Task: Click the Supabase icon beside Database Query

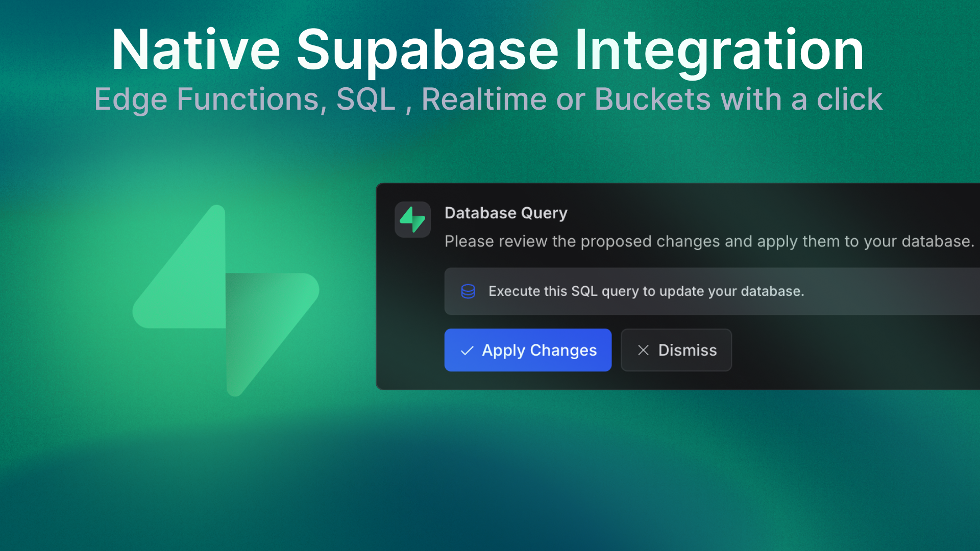Action: (412, 219)
